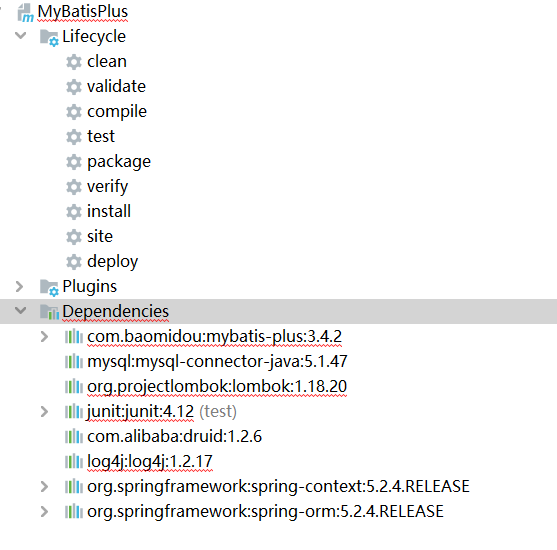Expand spring-context dependency tree
This screenshot has width=557, height=550.
(x=44, y=486)
